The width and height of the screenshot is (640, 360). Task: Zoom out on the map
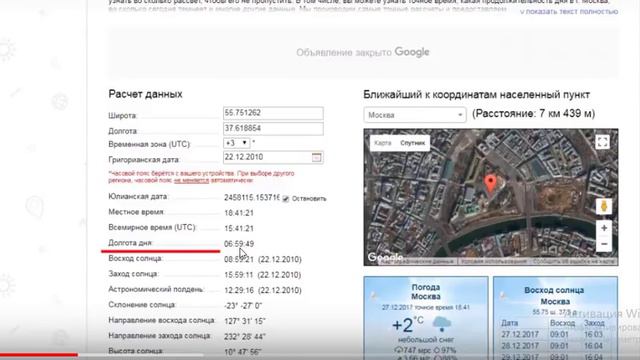coord(604,244)
